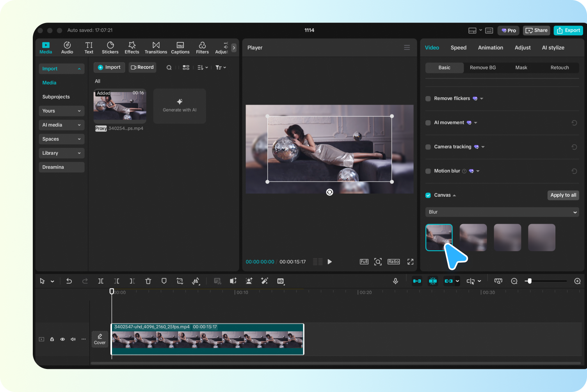The image size is (587, 392).
Task: Click the Apply to all button
Action: pos(563,195)
